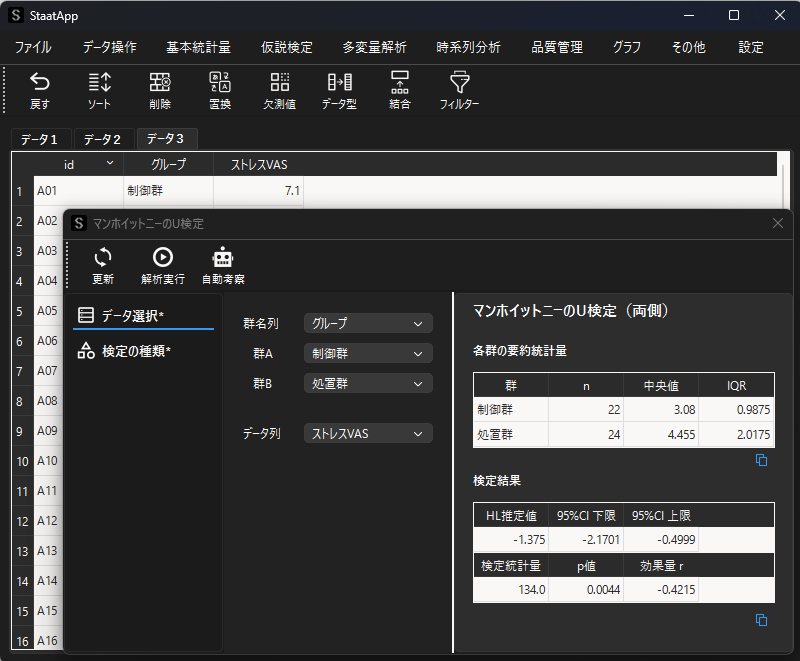Viewport: 800px width, 661px height.
Task: Click the HL推定値 value -1.375
Action: pyautogui.click(x=511, y=540)
